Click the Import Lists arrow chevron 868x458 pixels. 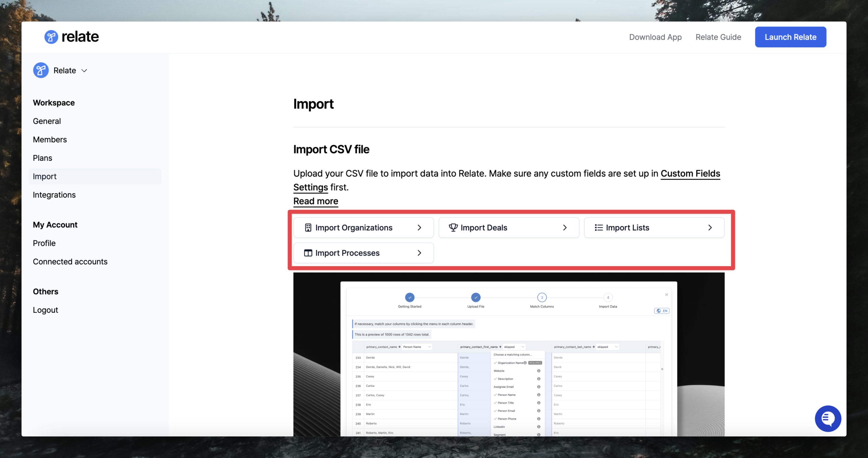point(710,228)
